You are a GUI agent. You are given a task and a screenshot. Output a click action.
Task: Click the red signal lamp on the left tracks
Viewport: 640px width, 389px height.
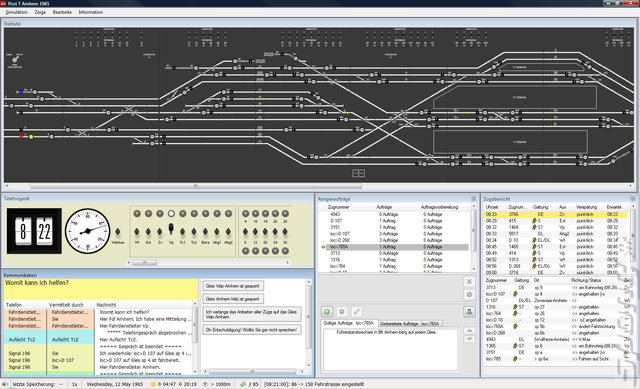pos(21,137)
